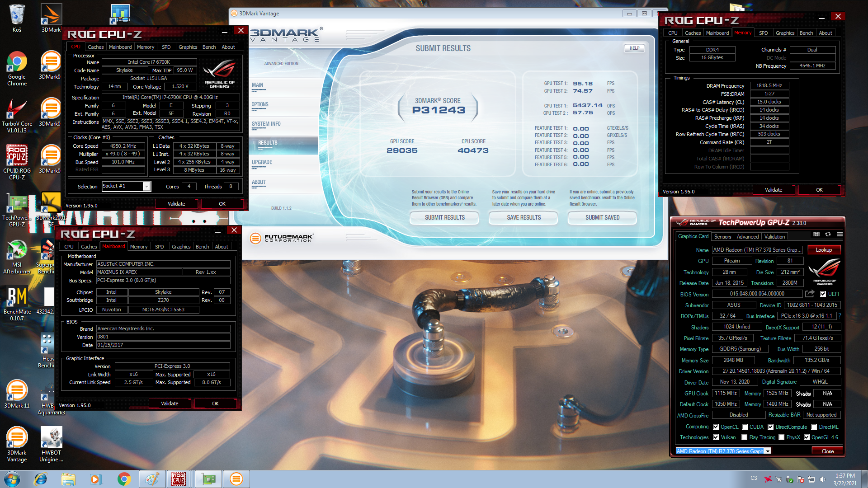
Task: Open the 3DMark 11 desktop shortcut
Action: 17,393
